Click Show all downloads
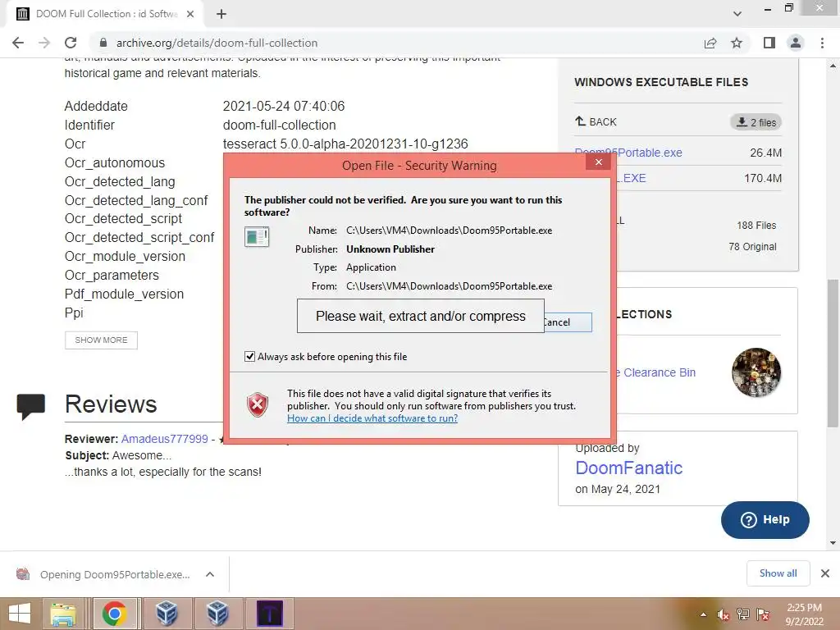 tap(778, 573)
